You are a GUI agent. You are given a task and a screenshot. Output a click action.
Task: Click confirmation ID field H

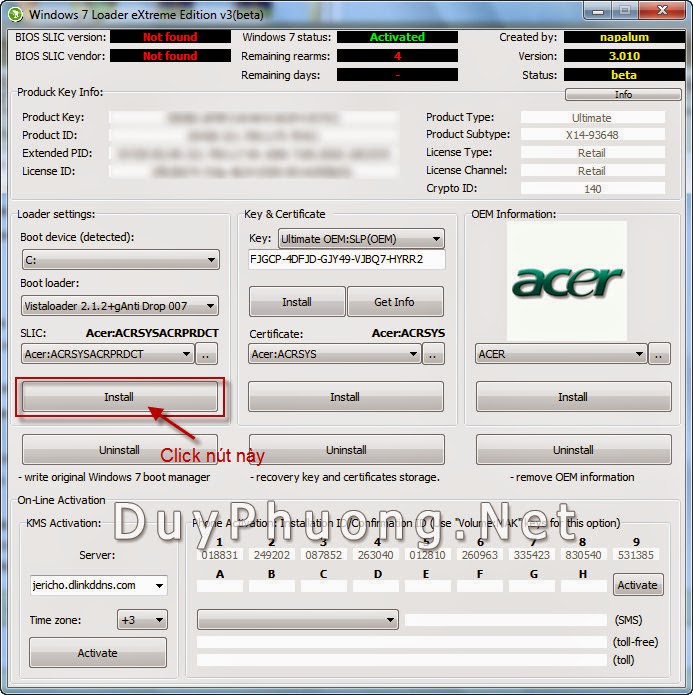(584, 587)
